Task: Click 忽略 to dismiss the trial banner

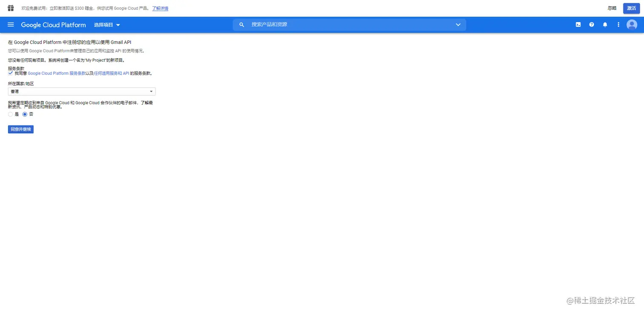Action: pyautogui.click(x=612, y=8)
